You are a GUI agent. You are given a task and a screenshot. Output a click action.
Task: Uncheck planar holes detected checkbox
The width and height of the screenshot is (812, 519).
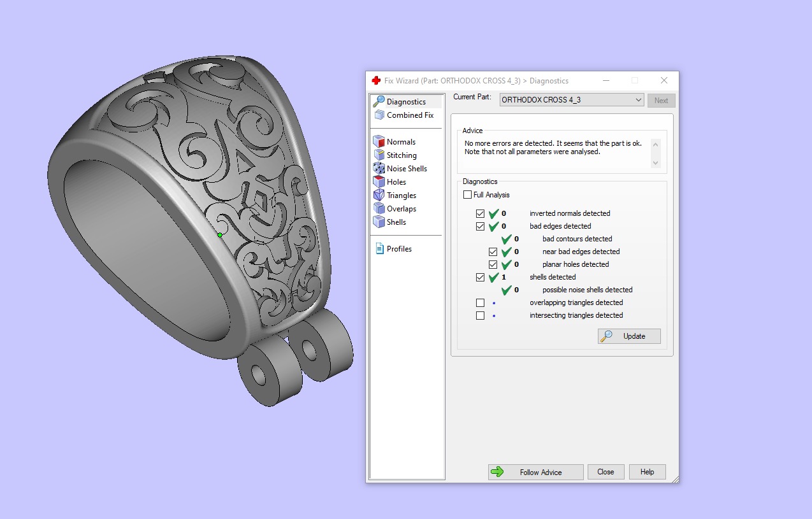click(x=493, y=264)
